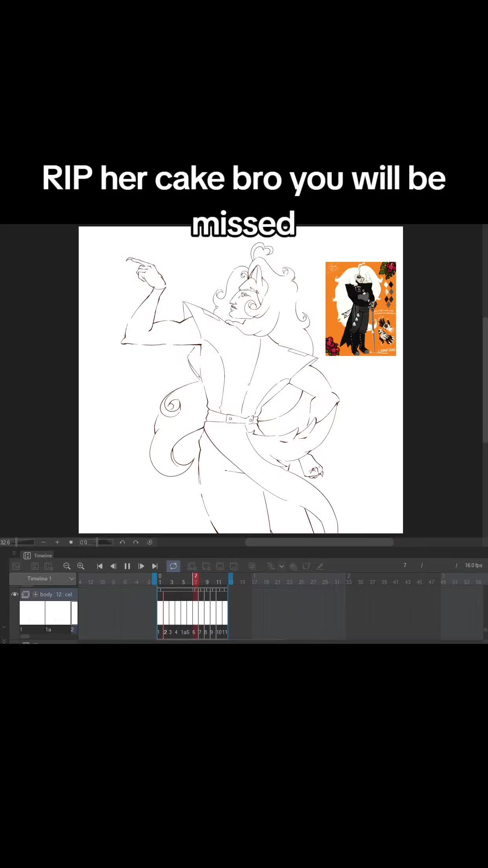This screenshot has height=868, width=488.
Task: Open the keyframe options dropdown arrow
Action: [281, 566]
